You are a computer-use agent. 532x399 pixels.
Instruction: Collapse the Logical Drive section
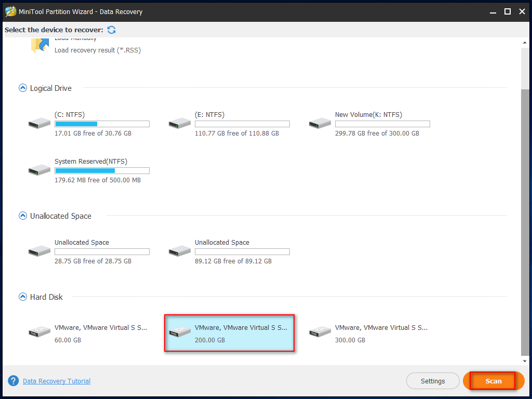[23, 88]
